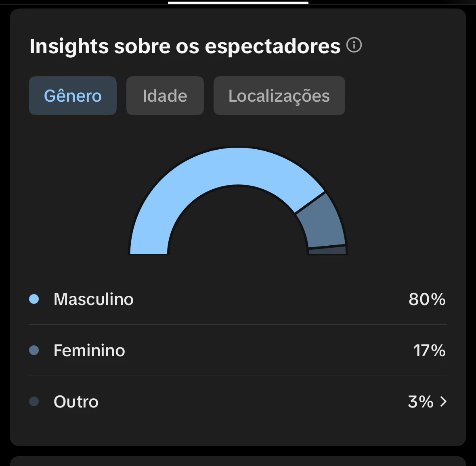
Task: Click the partially visible card at the bottom
Action: 238,461
